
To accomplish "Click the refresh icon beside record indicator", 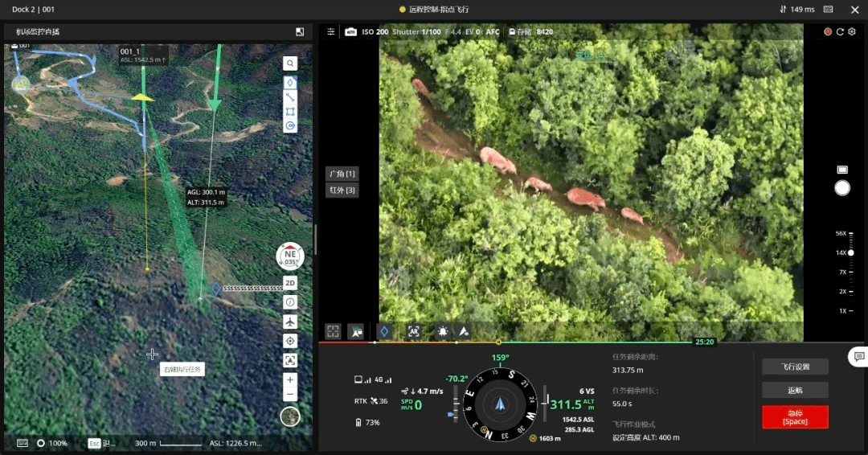I will tap(840, 32).
